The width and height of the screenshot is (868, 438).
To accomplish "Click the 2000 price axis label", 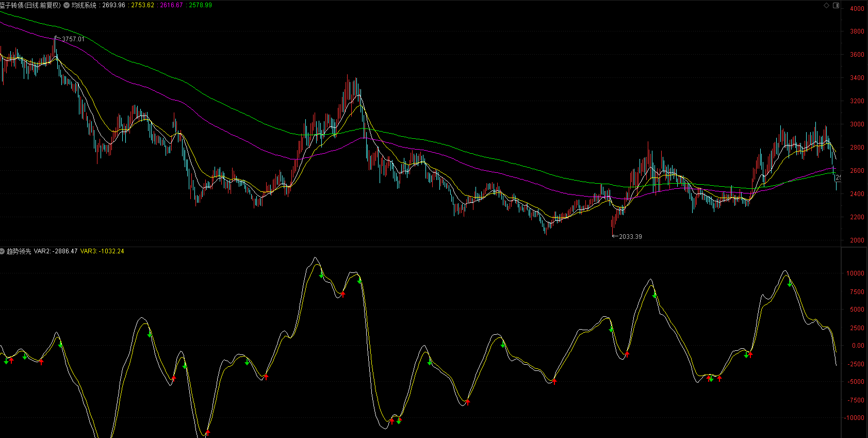I will click(857, 240).
